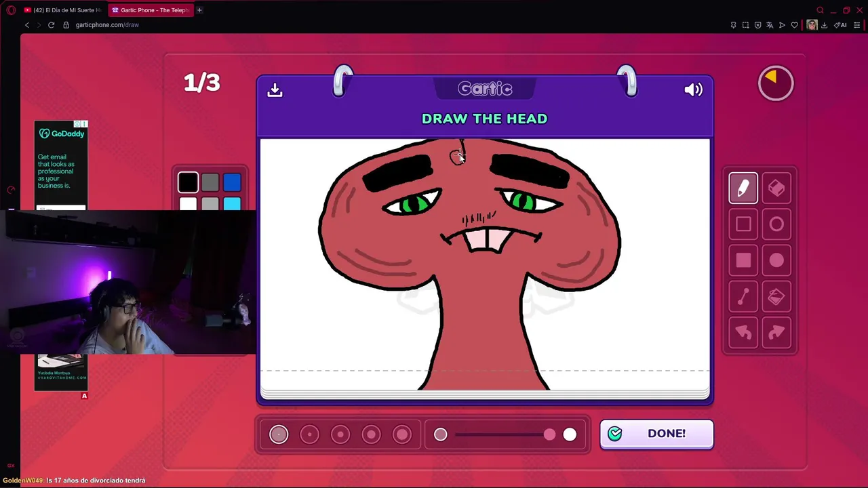The image size is (868, 488).
Task: Download the drawing with the download icon
Action: click(275, 89)
